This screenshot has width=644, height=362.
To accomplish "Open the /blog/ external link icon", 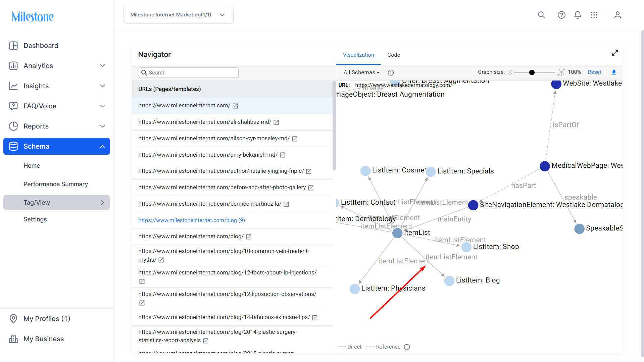I will pyautogui.click(x=249, y=237).
